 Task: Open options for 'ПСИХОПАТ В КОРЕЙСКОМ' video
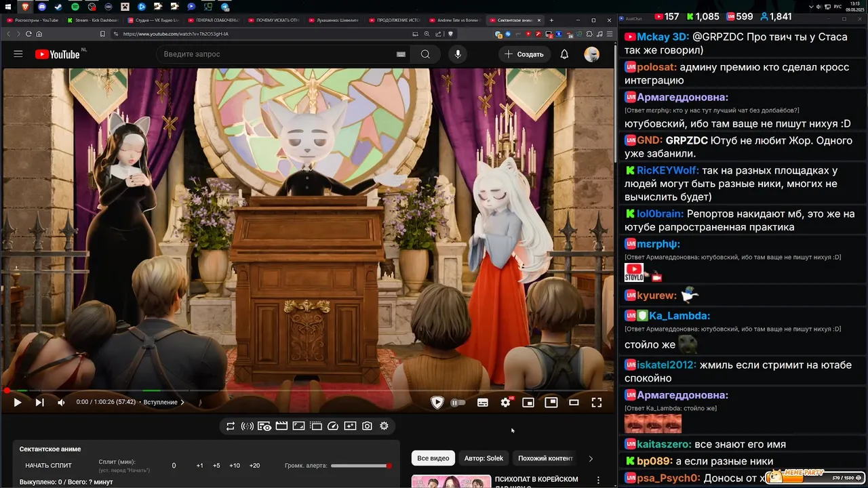tap(598, 480)
